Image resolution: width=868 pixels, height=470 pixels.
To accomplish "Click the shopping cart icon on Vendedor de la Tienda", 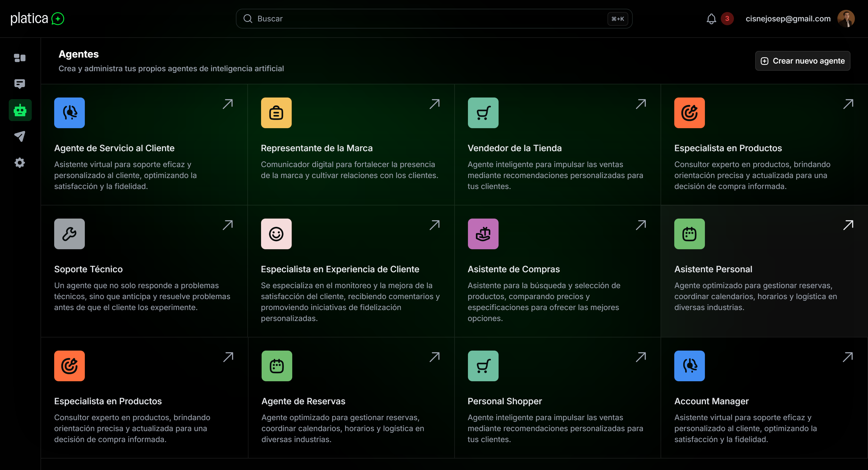I will (x=483, y=113).
